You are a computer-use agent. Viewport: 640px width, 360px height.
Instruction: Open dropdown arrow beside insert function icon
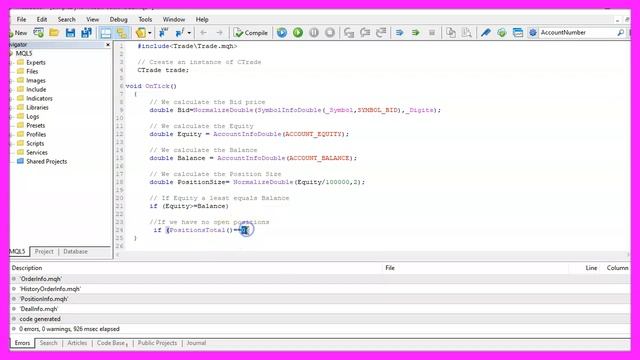tap(189, 33)
